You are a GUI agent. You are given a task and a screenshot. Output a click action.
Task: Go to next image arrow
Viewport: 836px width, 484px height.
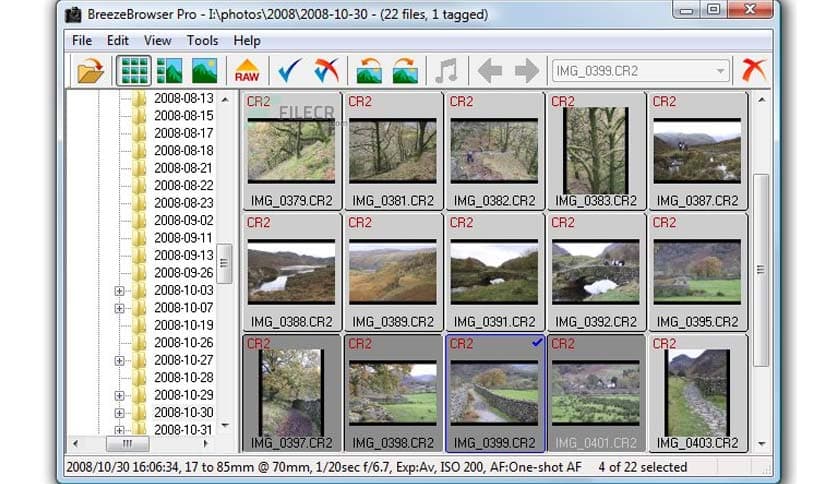click(526, 70)
